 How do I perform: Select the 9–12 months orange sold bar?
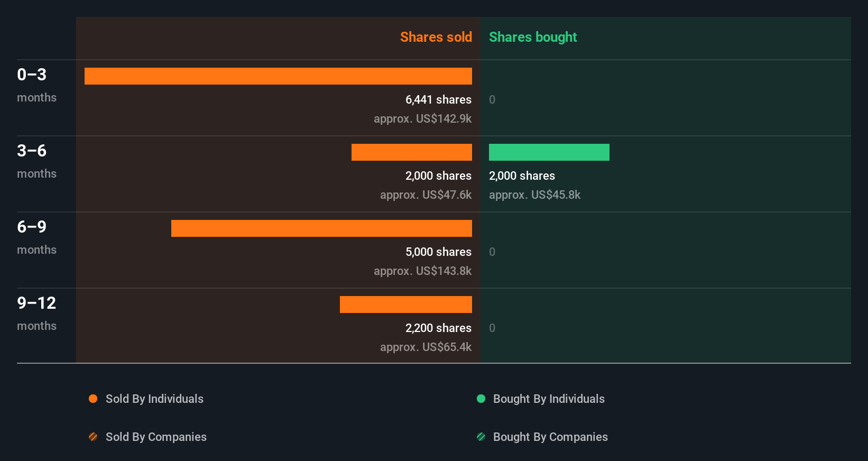406,305
